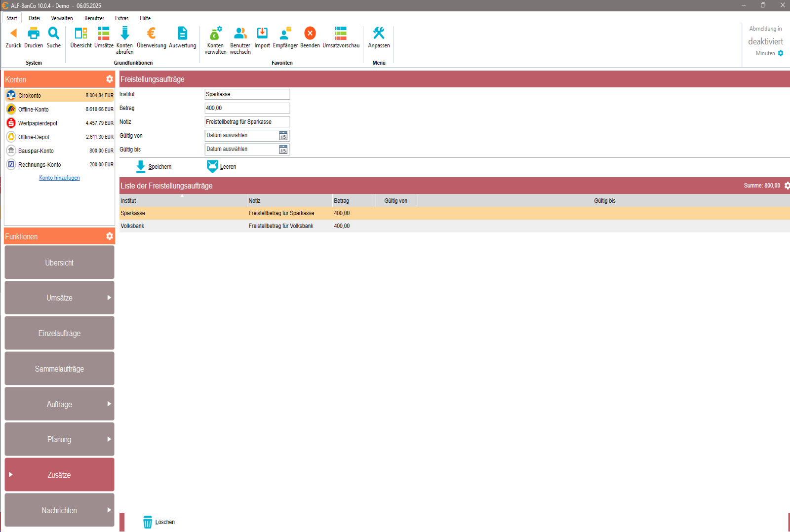The width and height of the screenshot is (790, 532).
Task: Expand the Planung function submenu arrow
Action: (x=109, y=439)
